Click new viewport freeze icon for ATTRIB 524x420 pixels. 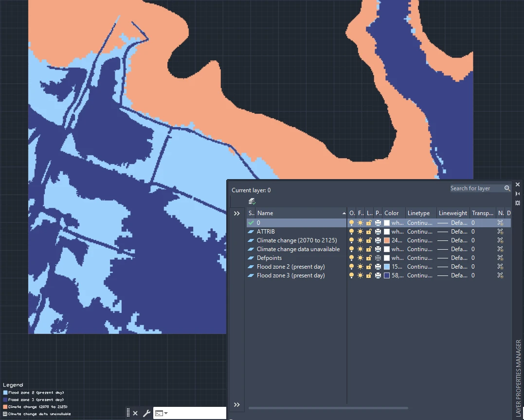[500, 231]
